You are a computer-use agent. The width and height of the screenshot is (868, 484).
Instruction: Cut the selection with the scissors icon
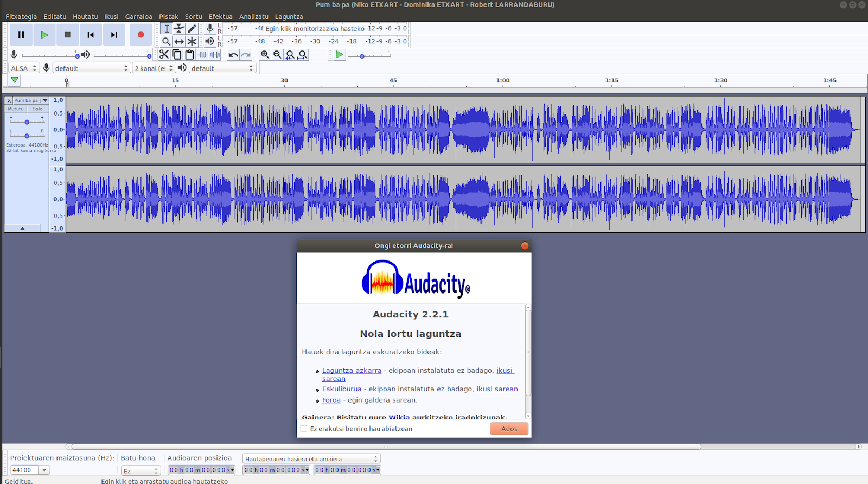pyautogui.click(x=164, y=54)
